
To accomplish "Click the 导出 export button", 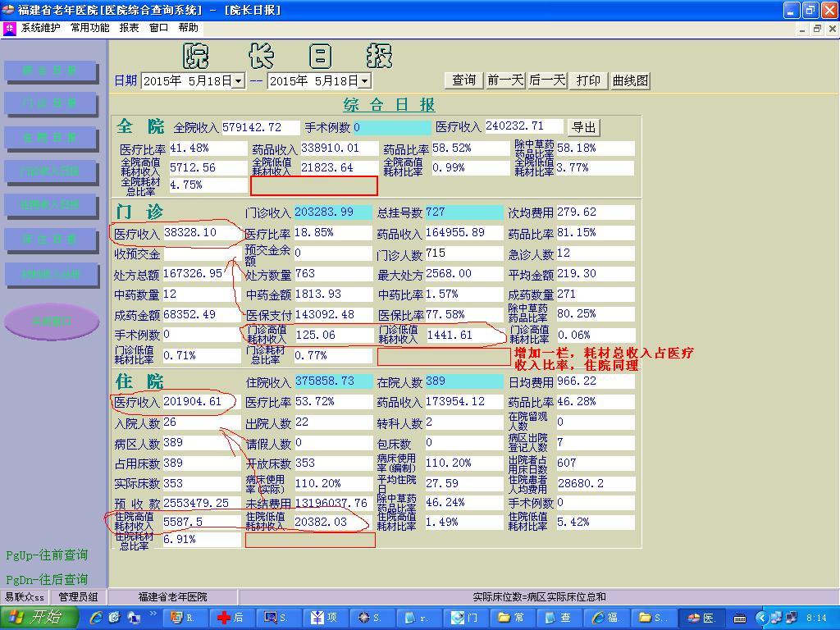I will [583, 127].
